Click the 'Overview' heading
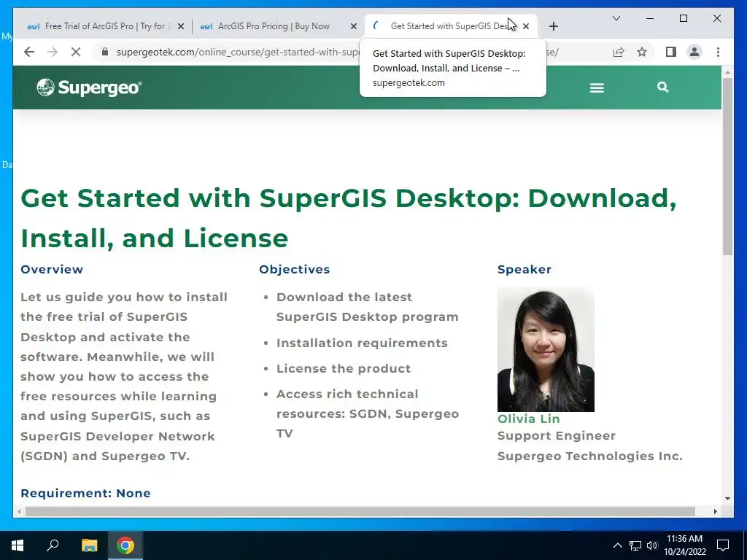This screenshot has height=560, width=747. click(52, 270)
